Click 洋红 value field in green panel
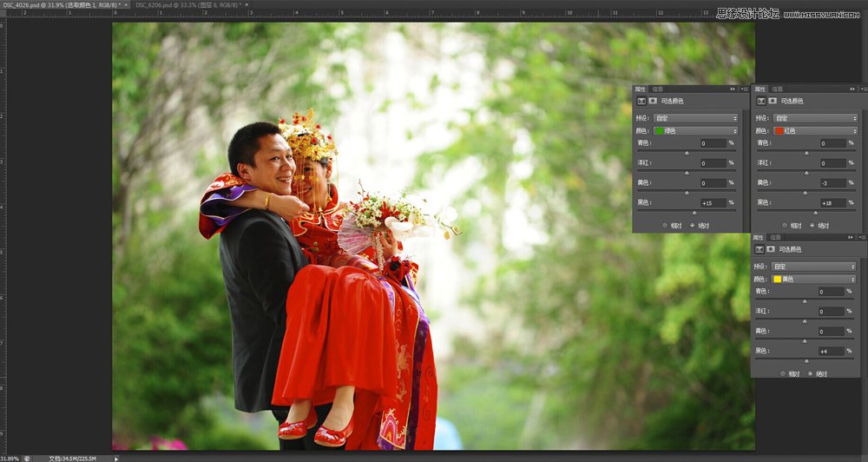The width and height of the screenshot is (868, 462). coord(713,163)
